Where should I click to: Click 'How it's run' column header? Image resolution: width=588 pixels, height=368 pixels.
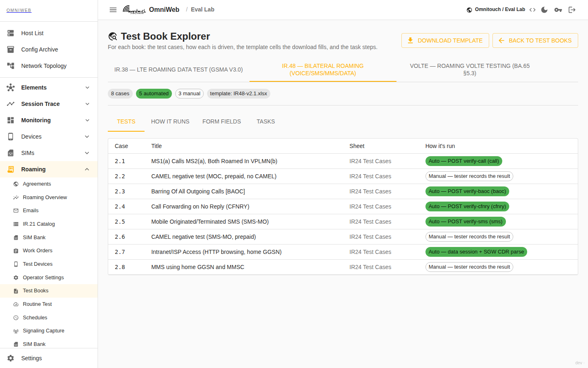click(x=440, y=146)
